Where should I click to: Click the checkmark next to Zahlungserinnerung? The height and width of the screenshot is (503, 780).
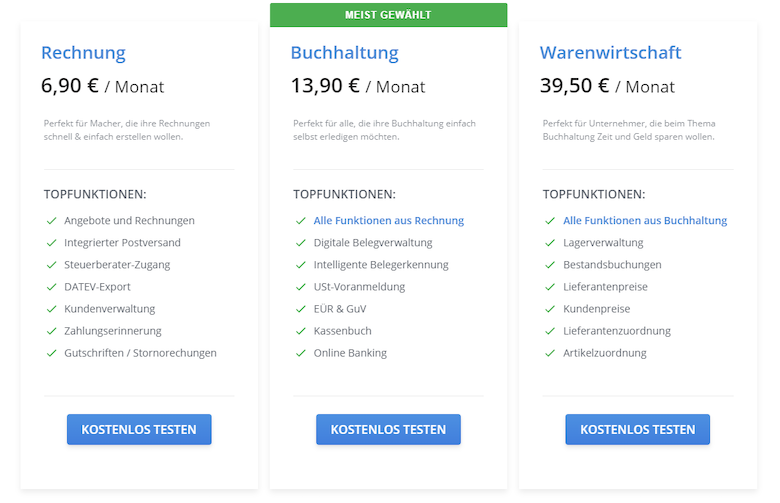tap(51, 331)
